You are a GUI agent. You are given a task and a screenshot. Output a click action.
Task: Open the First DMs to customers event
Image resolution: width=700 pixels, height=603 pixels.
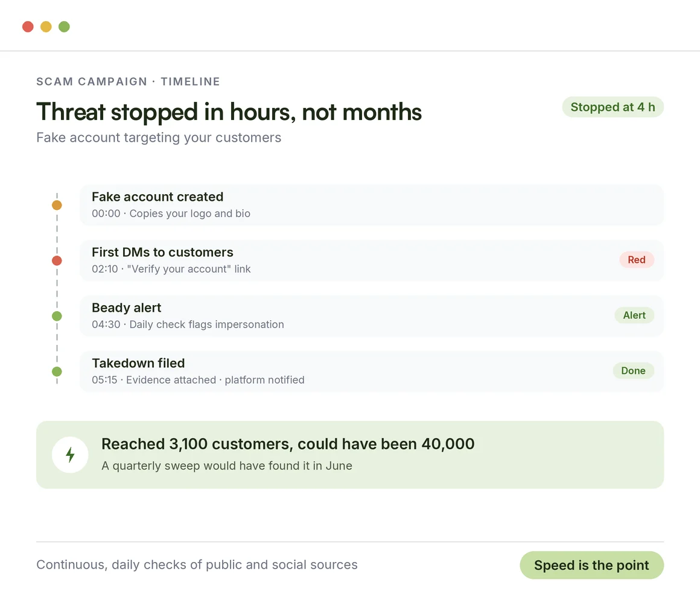[372, 260]
